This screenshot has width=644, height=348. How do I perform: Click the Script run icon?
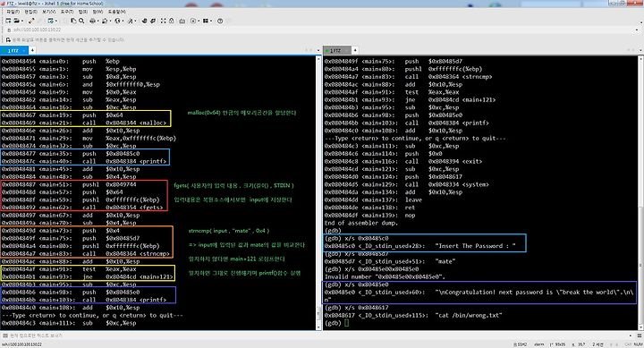[x=193, y=21]
